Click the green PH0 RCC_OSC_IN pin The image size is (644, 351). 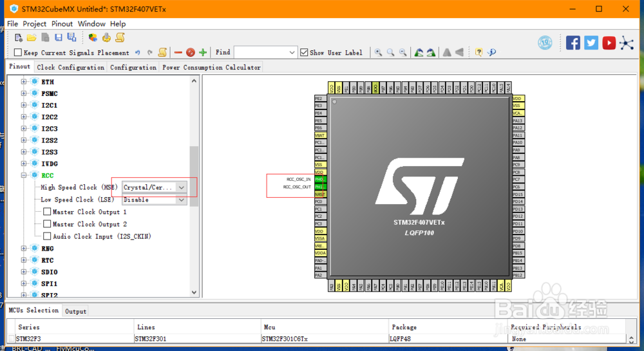click(320, 180)
